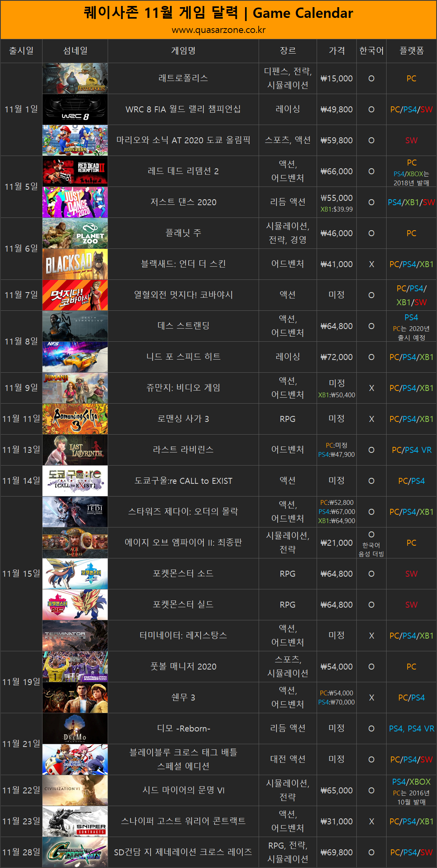Click the game name 플래닛 주
The width and height of the screenshot is (437, 868).
click(183, 233)
